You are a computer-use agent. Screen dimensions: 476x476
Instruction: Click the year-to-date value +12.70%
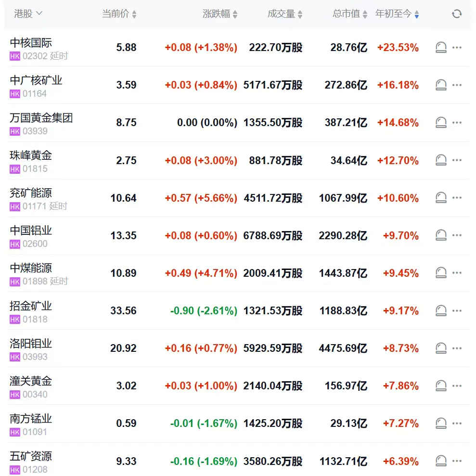[x=398, y=160]
